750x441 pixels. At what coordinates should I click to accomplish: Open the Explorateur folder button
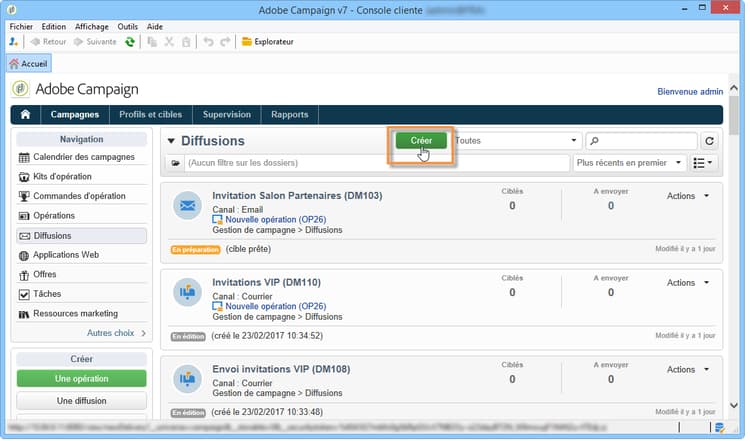point(268,42)
